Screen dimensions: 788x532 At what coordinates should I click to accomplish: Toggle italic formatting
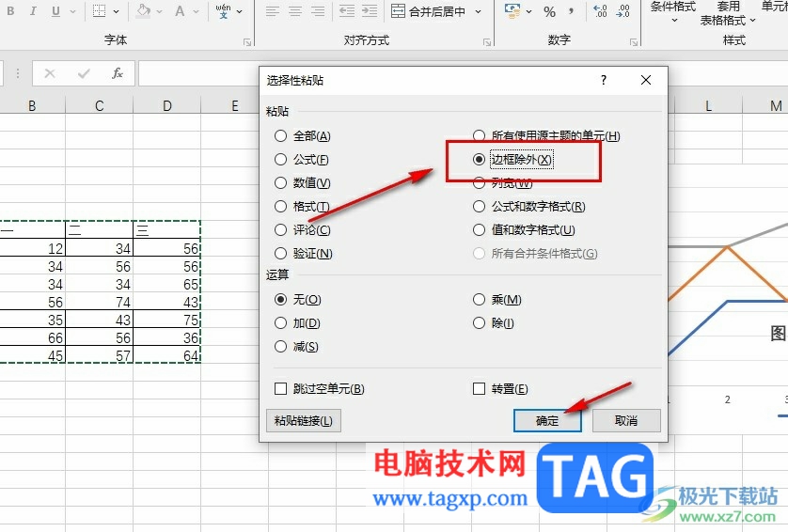coord(33,11)
